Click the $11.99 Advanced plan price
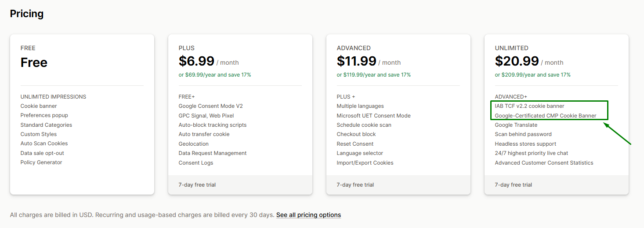The width and height of the screenshot is (644, 228). (356, 61)
